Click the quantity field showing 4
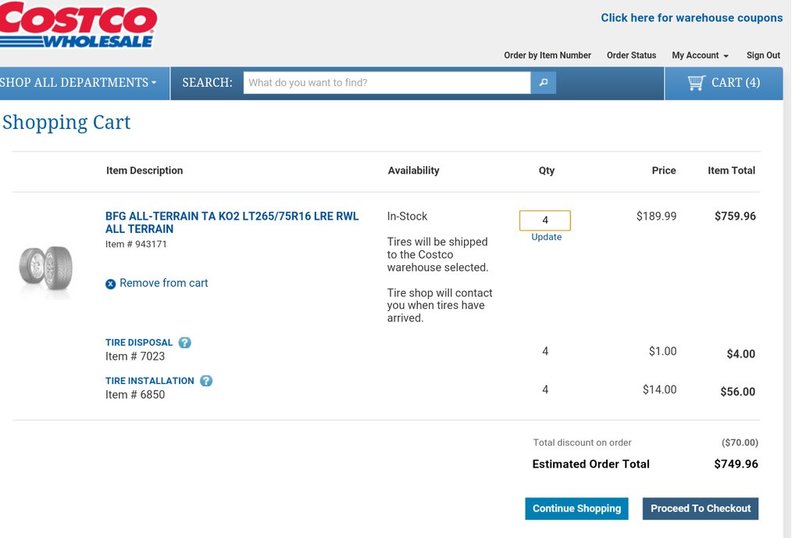799x538 pixels. point(545,220)
